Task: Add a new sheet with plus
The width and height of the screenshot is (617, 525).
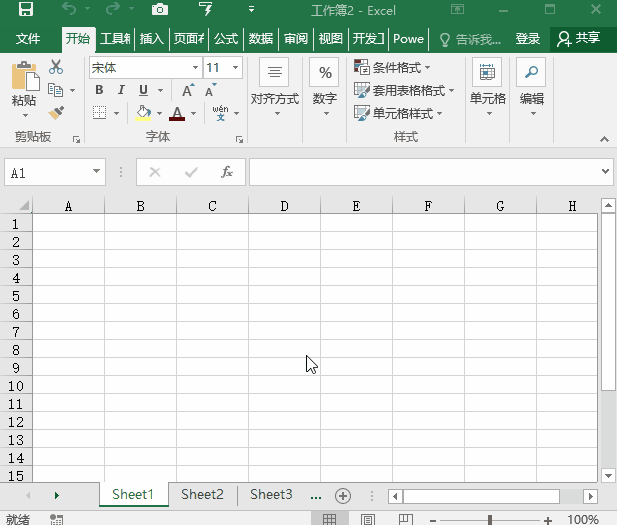Action: (x=343, y=496)
